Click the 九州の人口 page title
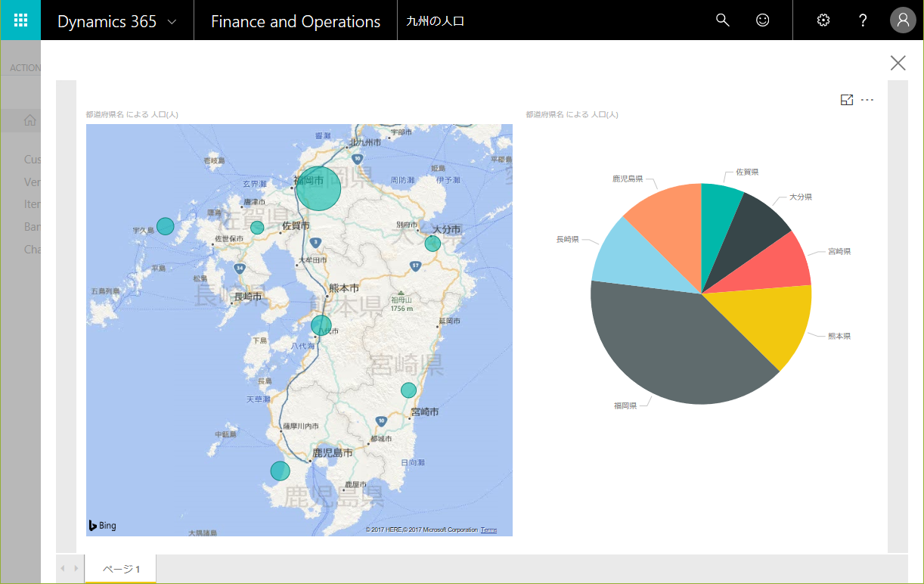924x584 pixels. 436,21
